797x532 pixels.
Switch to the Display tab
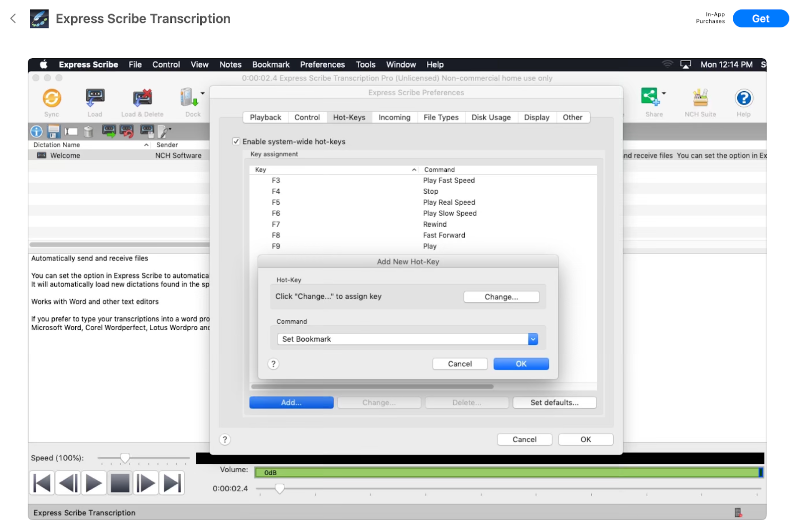pyautogui.click(x=536, y=118)
